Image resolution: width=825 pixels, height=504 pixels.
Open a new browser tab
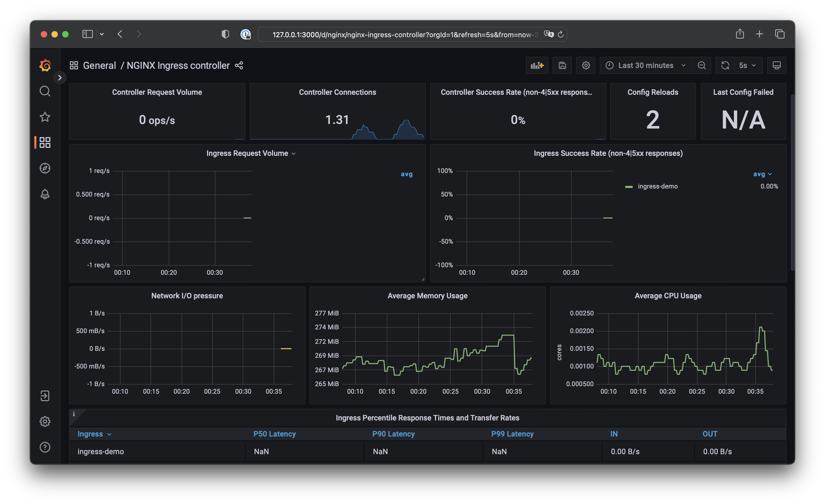(759, 34)
